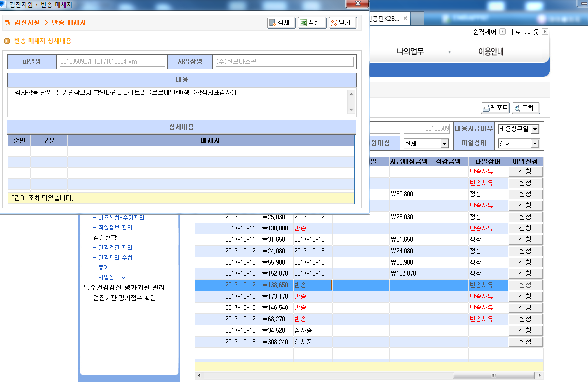Open the 나의업무 menu

pos(410,51)
